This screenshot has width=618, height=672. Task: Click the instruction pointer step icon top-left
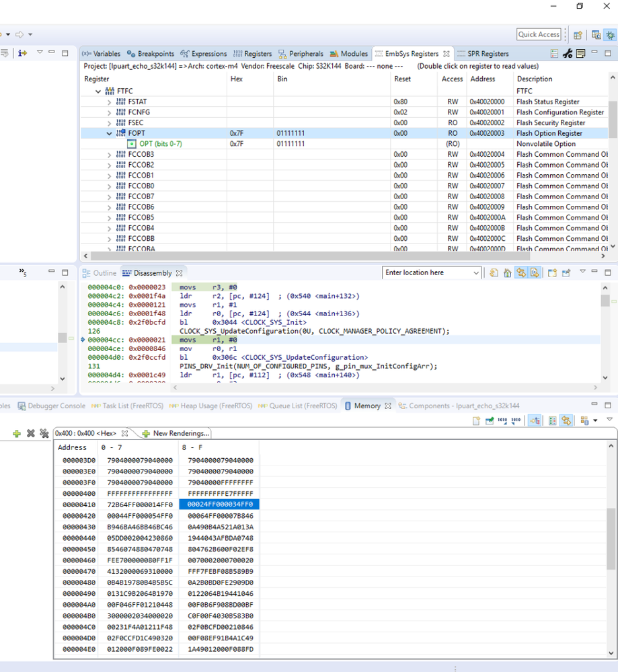22,52
